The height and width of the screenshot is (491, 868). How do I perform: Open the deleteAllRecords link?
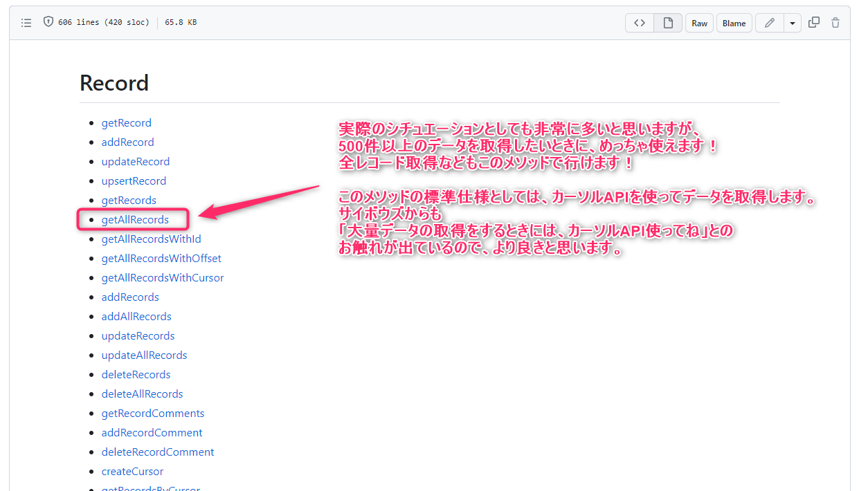[142, 393]
